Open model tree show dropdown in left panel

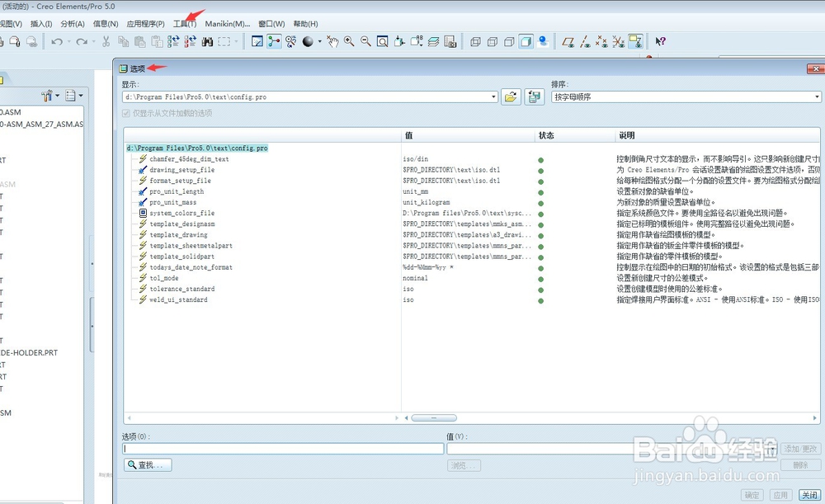tap(73, 95)
